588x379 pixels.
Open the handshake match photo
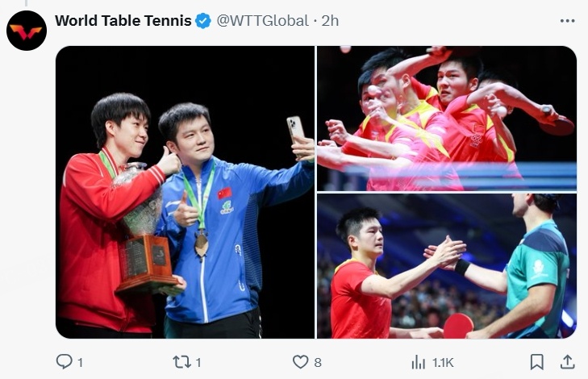[447, 266]
